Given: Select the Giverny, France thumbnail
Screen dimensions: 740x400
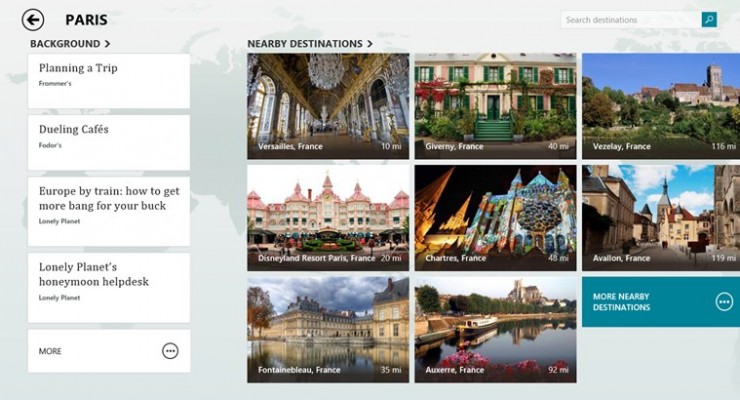Looking at the screenshot, I should pyautogui.click(x=495, y=106).
